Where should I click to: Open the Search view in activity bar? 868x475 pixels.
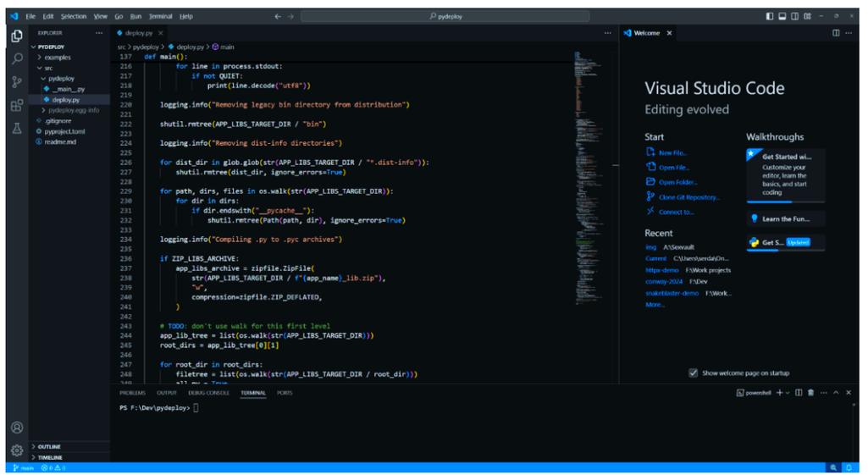pos(16,59)
